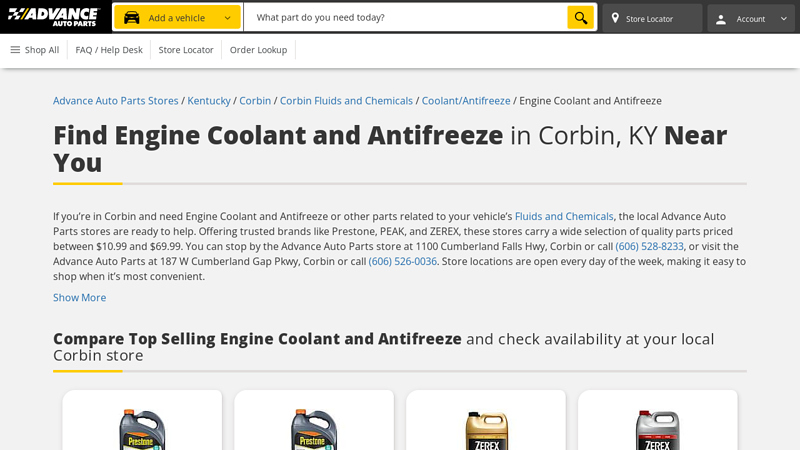This screenshot has height=450, width=800.
Task: Open Corbin Fluids and Chemicals breadcrumb
Action: [346, 101]
